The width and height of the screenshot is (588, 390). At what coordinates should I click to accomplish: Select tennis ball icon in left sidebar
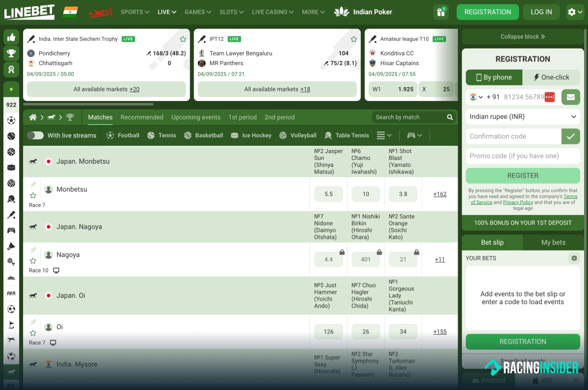pyautogui.click(x=11, y=136)
